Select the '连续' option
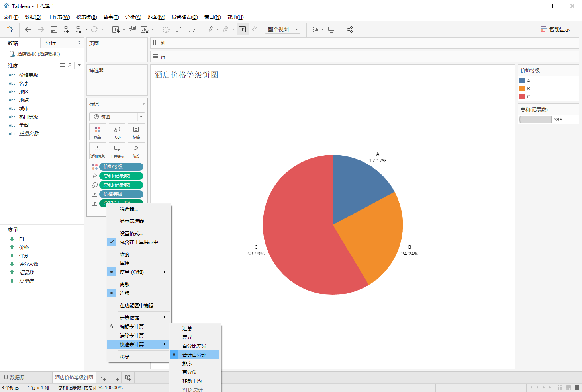Screen dimensions: 582x392 tap(138, 293)
